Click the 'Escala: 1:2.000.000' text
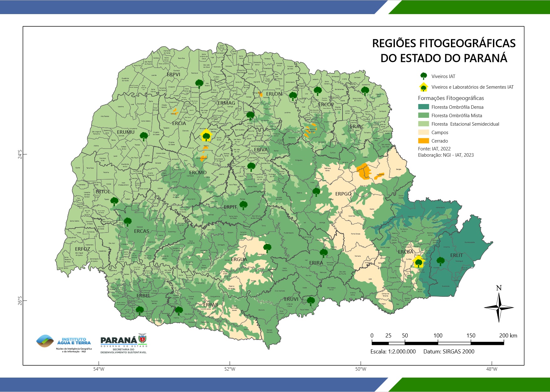This screenshot has height=392, width=550. [x=393, y=352]
